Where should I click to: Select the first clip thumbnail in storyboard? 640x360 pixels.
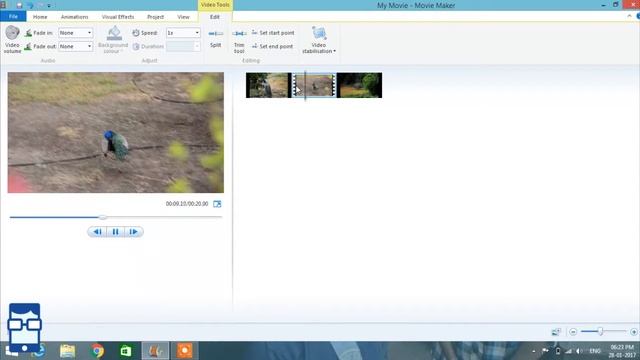268,85
